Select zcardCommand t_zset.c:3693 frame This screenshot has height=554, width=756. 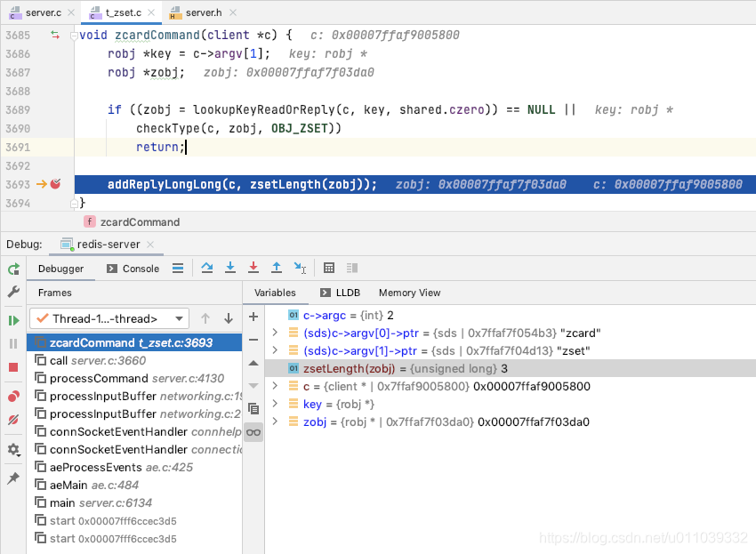(x=134, y=342)
